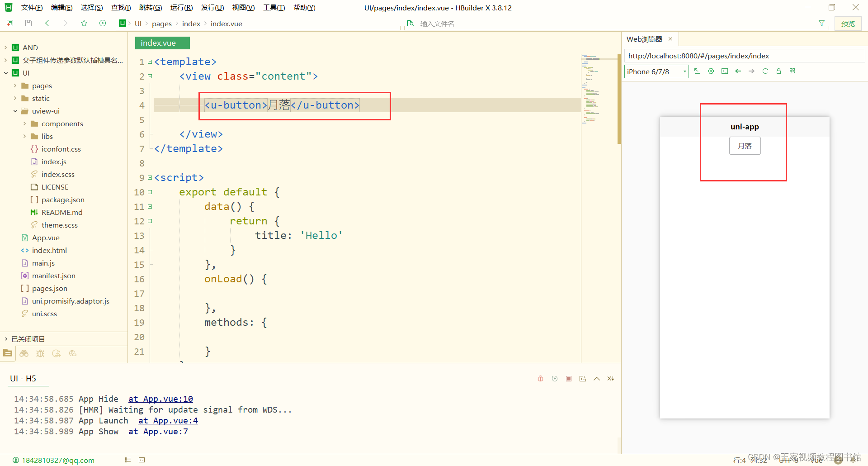Image resolution: width=868 pixels, height=466 pixels.
Task: Fold the script block on line 9
Action: (150, 178)
